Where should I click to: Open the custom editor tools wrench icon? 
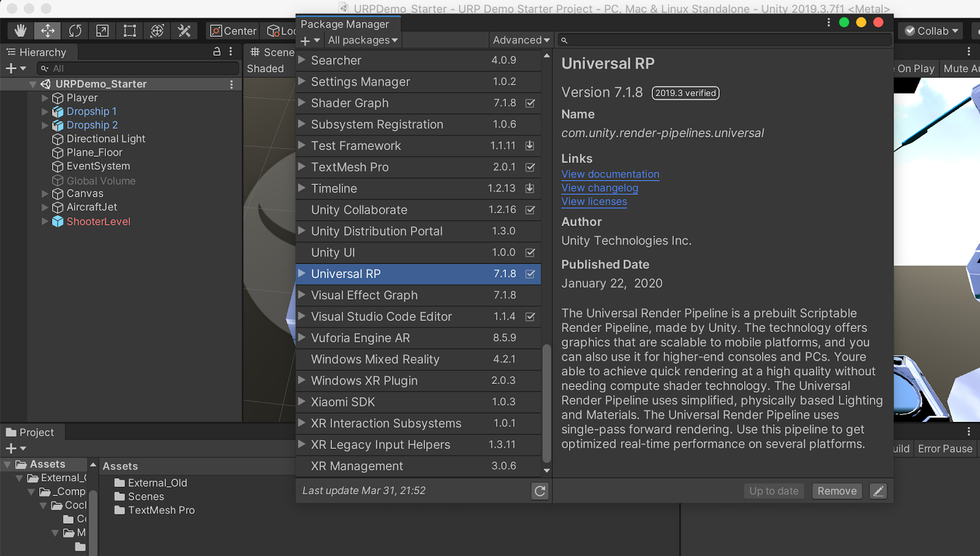[184, 31]
